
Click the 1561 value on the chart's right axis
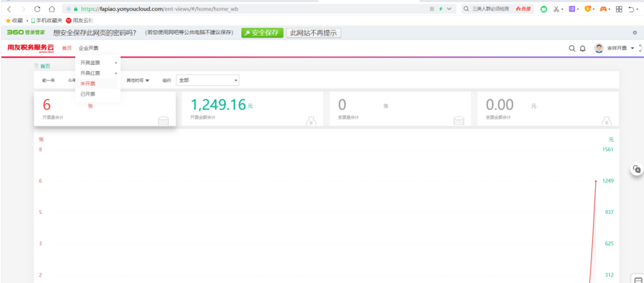click(x=609, y=150)
